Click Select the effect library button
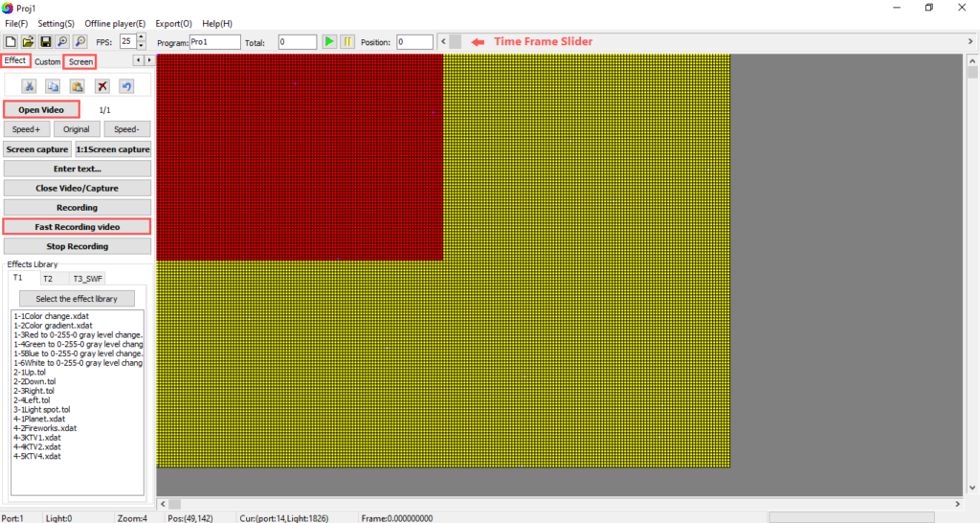This screenshot has width=980, height=523. (77, 299)
